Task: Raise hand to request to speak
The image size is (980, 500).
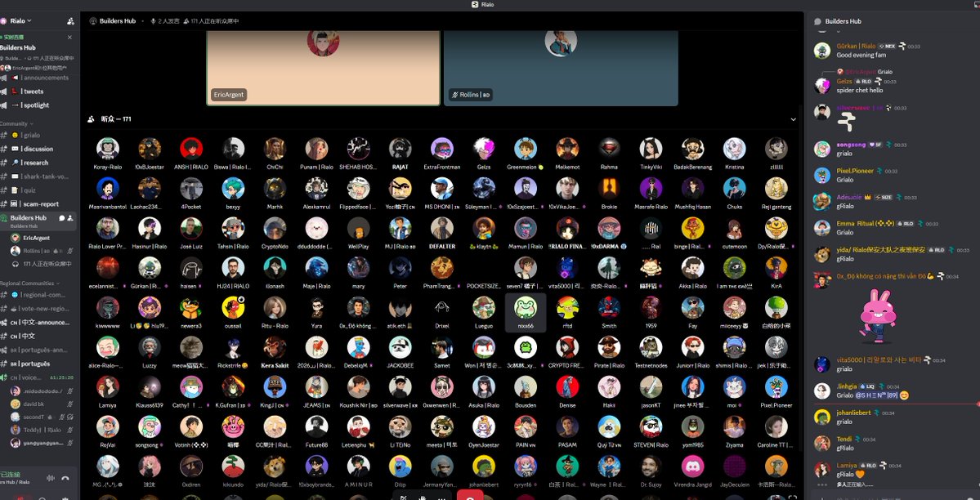Action: [423, 498]
